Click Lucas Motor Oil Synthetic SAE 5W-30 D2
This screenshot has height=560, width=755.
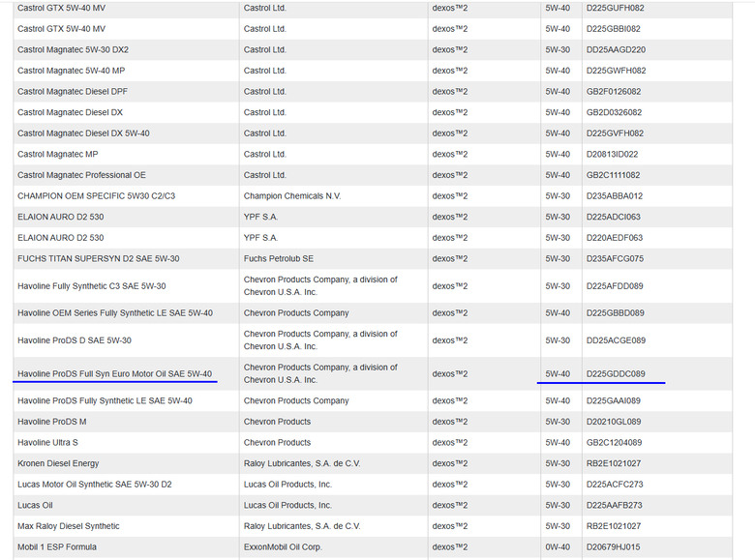95,485
